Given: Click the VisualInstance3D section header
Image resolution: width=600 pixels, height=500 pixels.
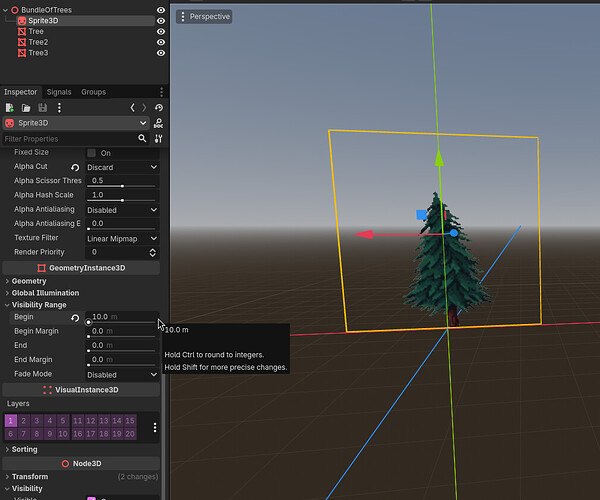Looking at the screenshot, I should pyautogui.click(x=81, y=390).
